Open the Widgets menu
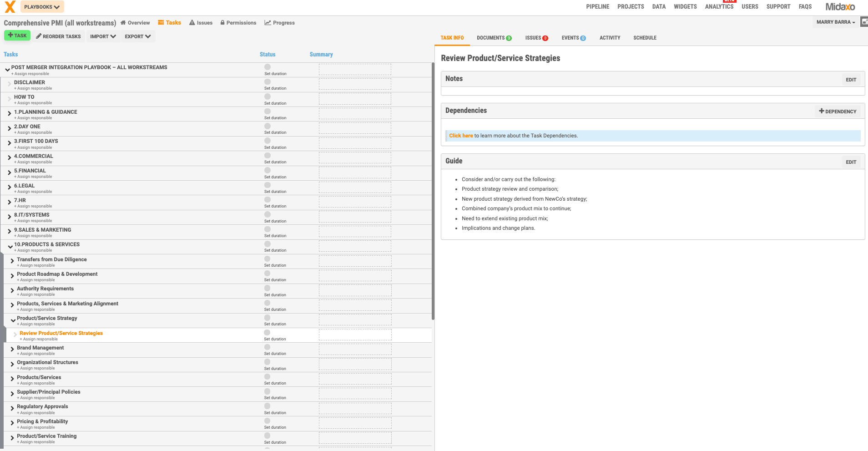 (x=685, y=7)
